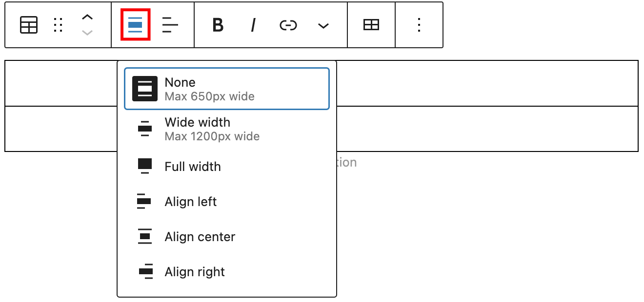Click the text alignment icon

[x=170, y=25]
